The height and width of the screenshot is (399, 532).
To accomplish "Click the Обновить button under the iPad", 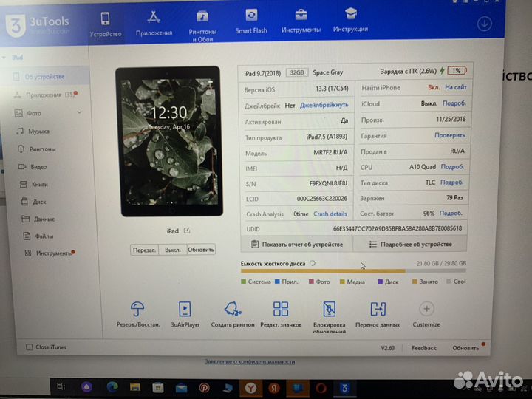I will pyautogui.click(x=201, y=250).
